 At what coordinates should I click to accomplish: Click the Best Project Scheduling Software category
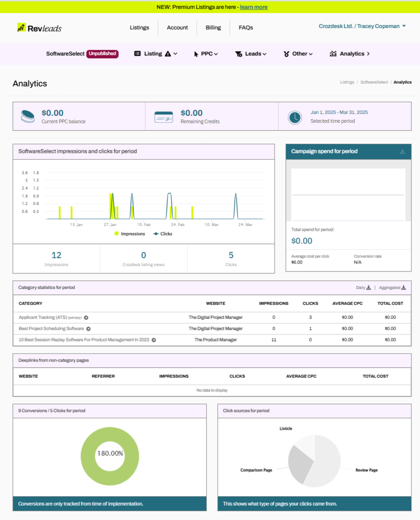click(x=51, y=329)
